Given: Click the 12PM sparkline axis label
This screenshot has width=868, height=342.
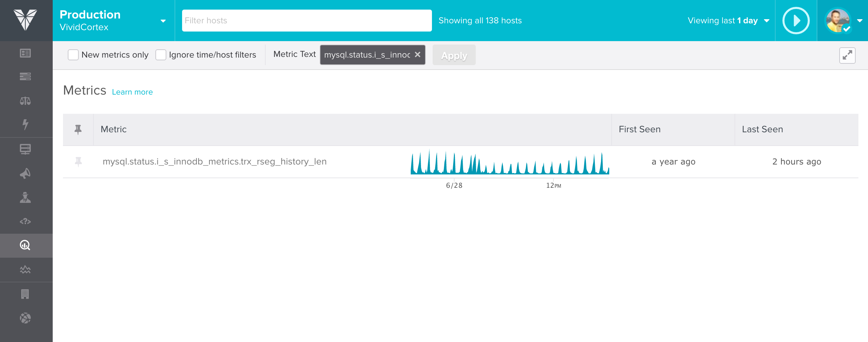Looking at the screenshot, I should tap(553, 185).
